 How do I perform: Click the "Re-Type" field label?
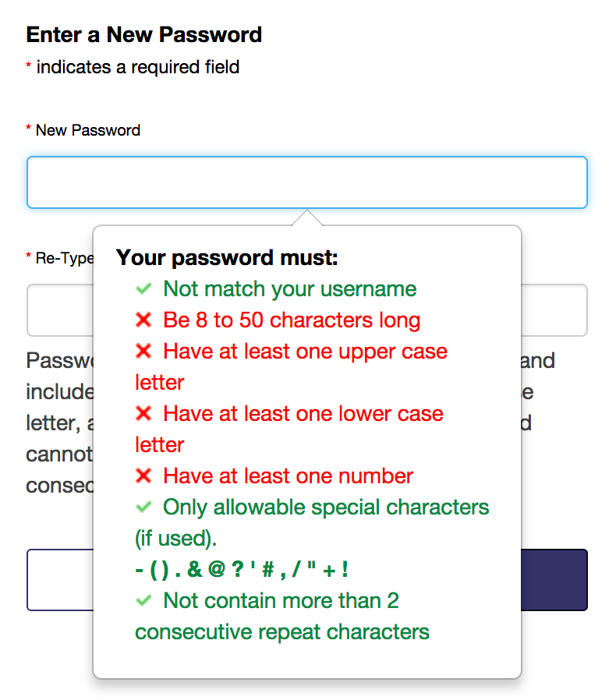pos(64,258)
